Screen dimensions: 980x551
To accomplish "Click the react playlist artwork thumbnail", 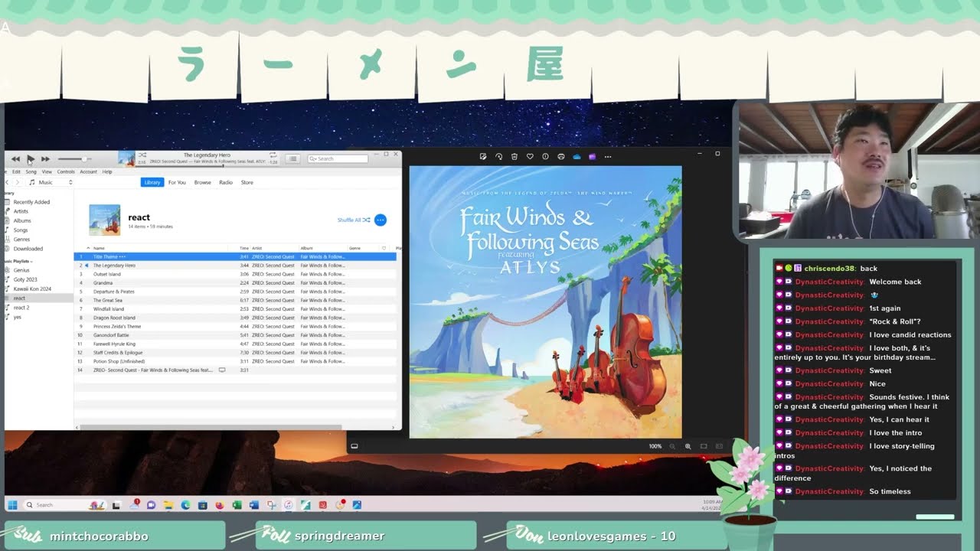I will [x=105, y=220].
